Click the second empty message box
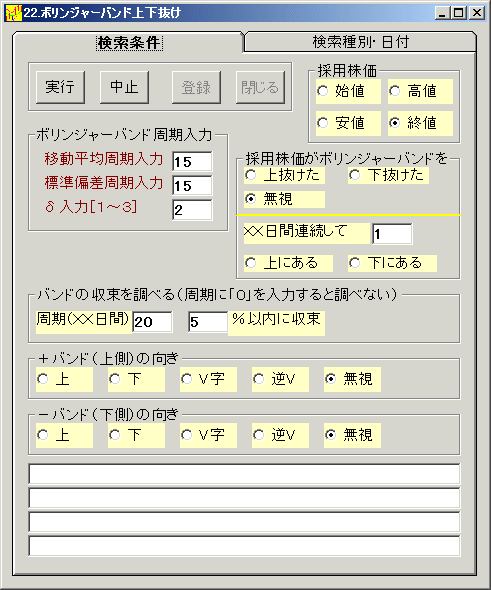The image size is (491, 590). point(244,498)
